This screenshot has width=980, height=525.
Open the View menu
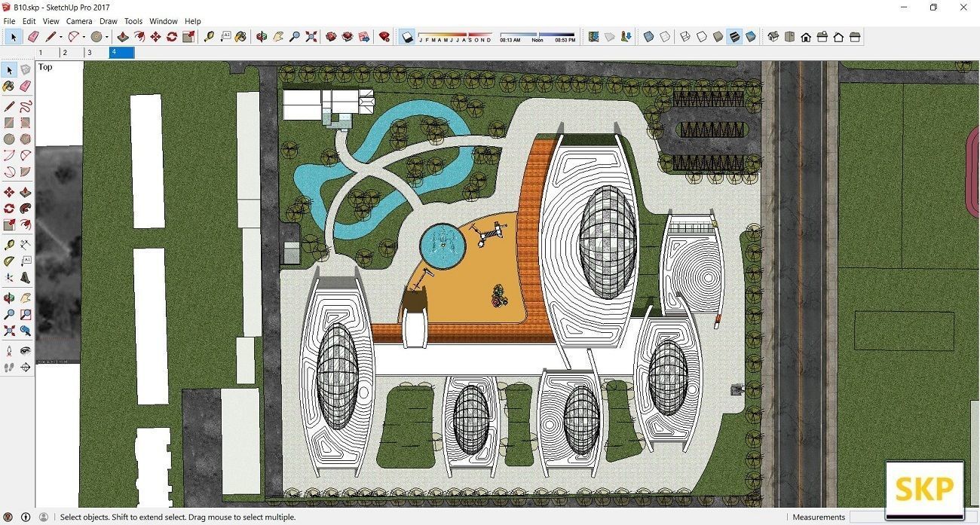point(51,21)
